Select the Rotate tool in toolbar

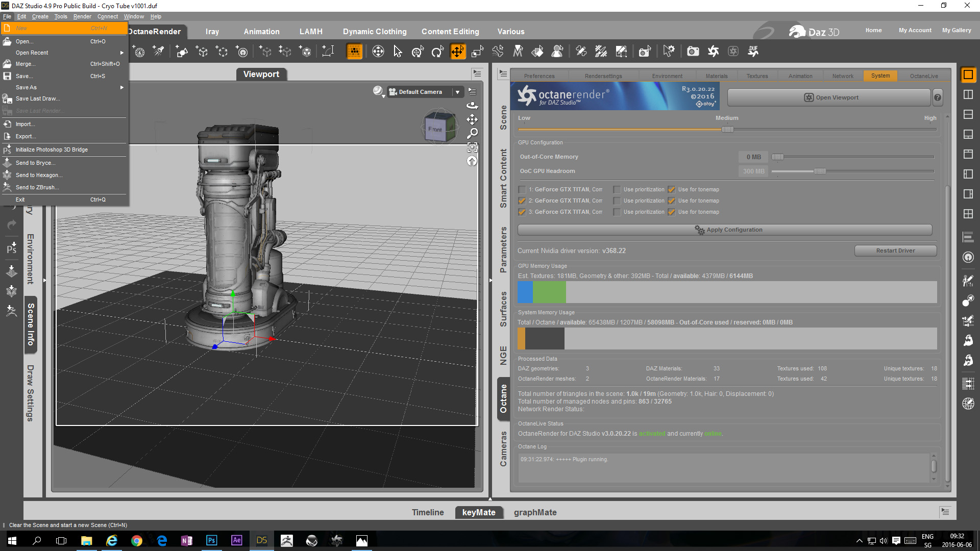coord(437,52)
